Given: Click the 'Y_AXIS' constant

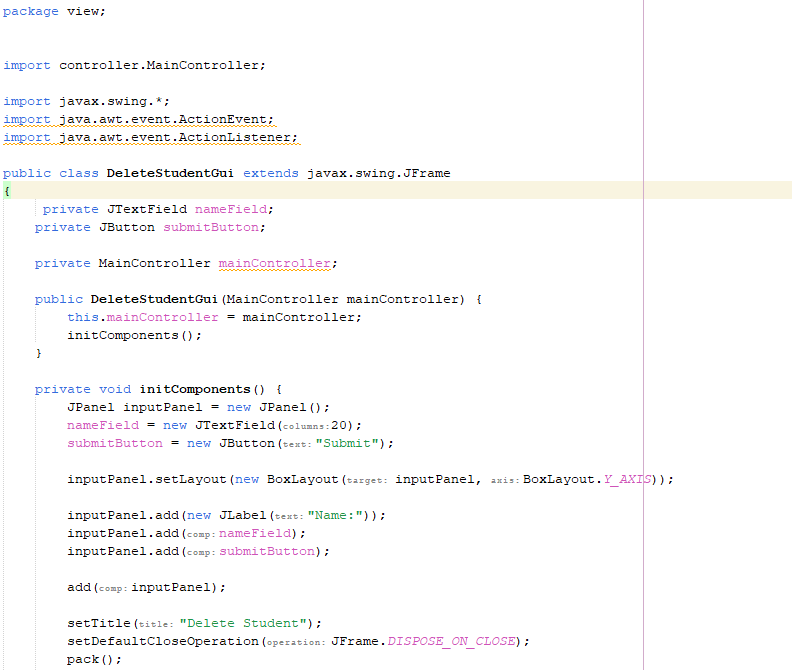Looking at the screenshot, I should (627, 480).
